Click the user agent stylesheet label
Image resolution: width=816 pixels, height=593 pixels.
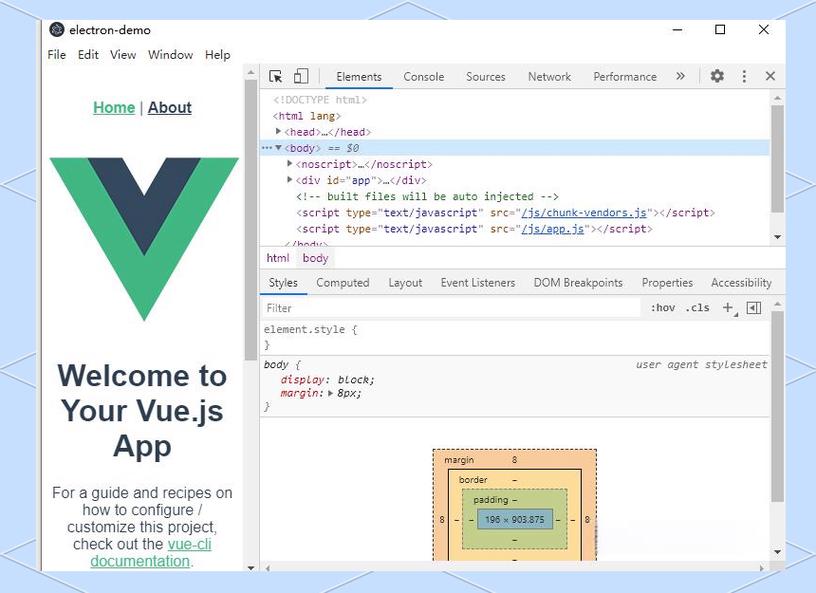701,364
